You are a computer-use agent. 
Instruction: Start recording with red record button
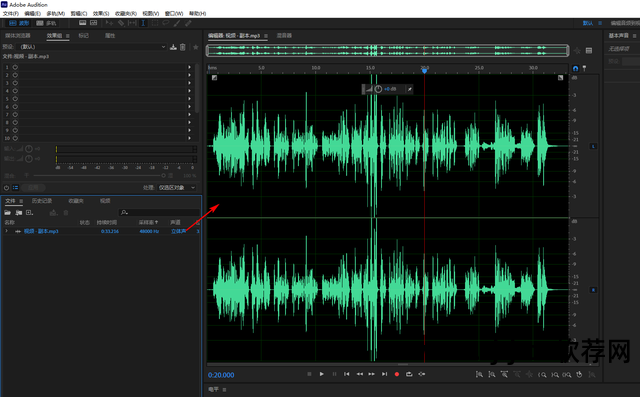point(397,374)
